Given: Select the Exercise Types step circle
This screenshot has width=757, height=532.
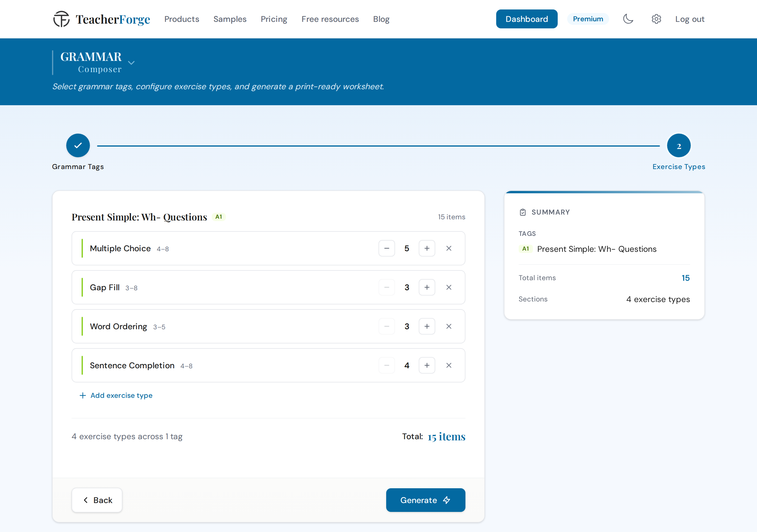Looking at the screenshot, I should [x=679, y=145].
